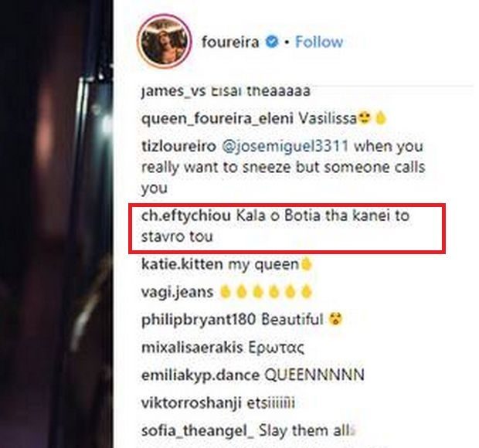Click the james_vs commenter name
This screenshot has width=479, height=448.
pyautogui.click(x=172, y=91)
